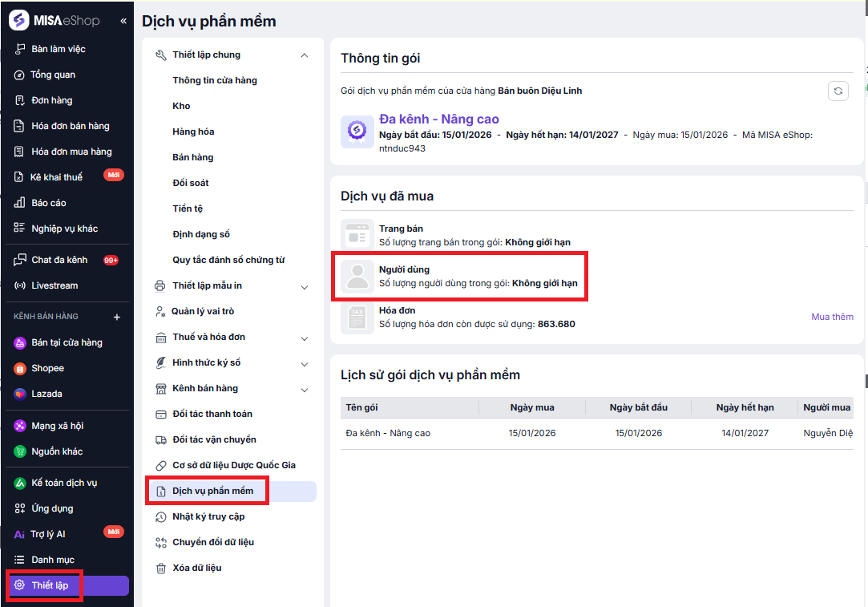
Task: Click the Đối tác vận chuyển truck icon
Action: click(x=160, y=439)
